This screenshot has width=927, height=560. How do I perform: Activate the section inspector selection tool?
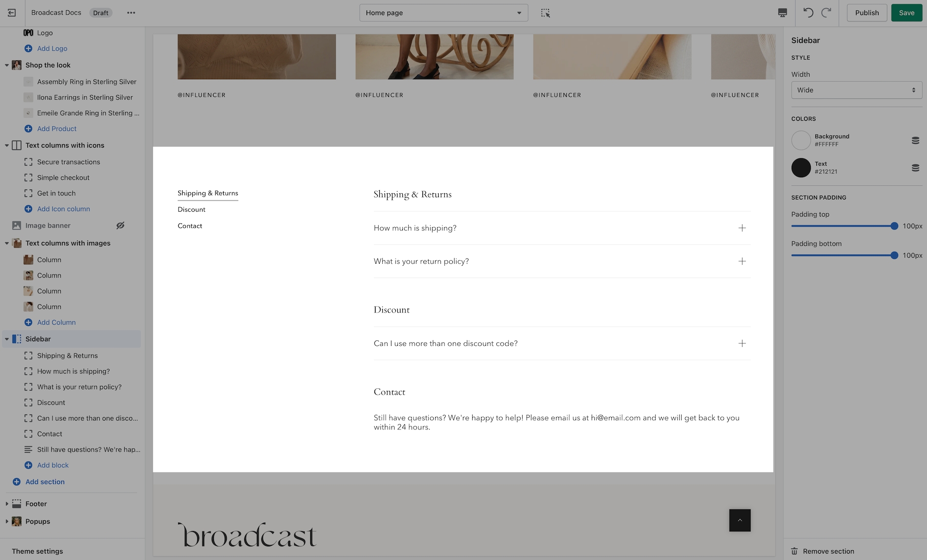tap(545, 13)
